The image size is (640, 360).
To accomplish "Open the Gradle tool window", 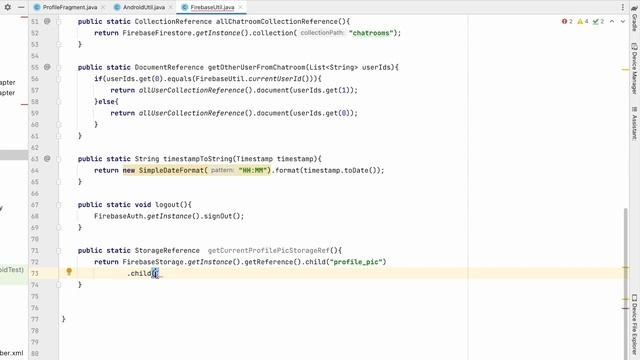I will [635, 19].
